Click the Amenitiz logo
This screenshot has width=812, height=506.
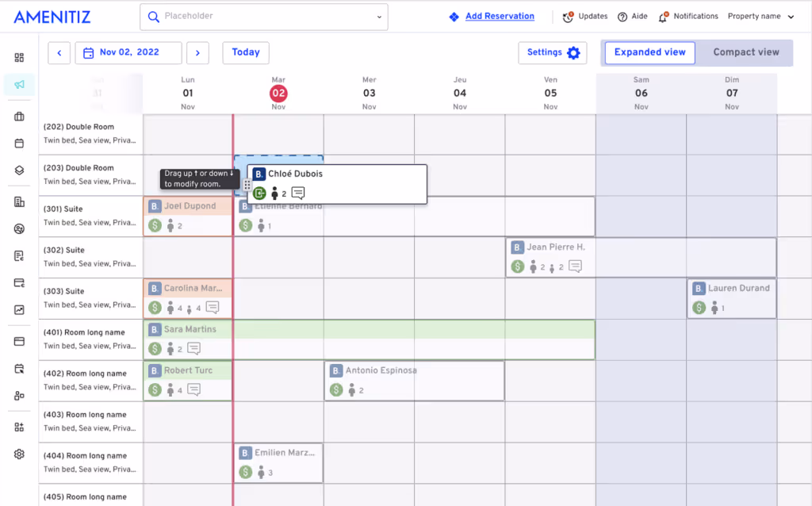coord(52,17)
